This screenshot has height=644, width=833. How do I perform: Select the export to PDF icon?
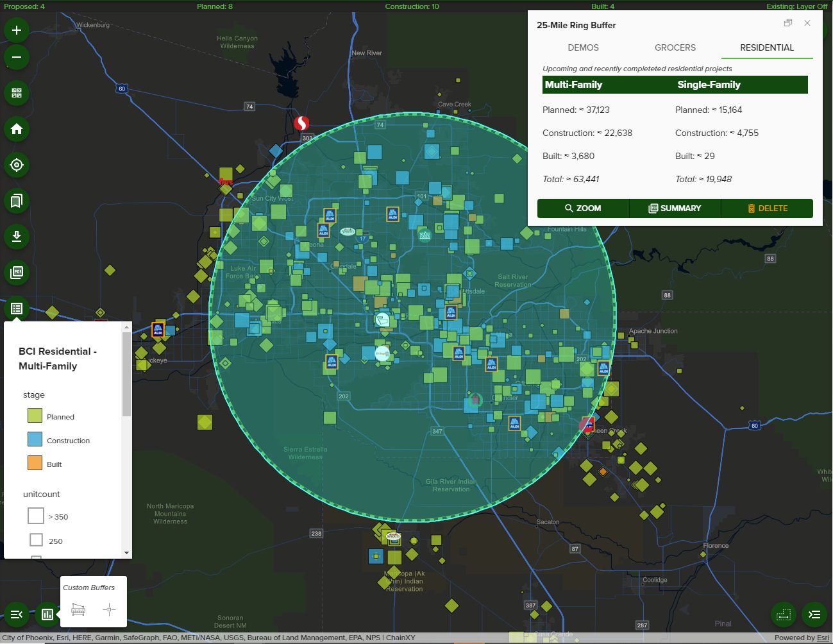click(x=16, y=273)
